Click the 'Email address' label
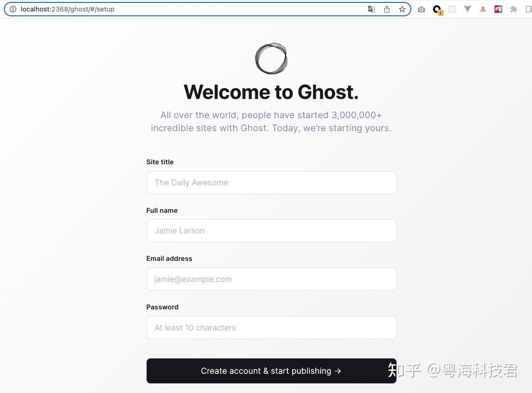This screenshot has width=532, height=393. (x=169, y=259)
